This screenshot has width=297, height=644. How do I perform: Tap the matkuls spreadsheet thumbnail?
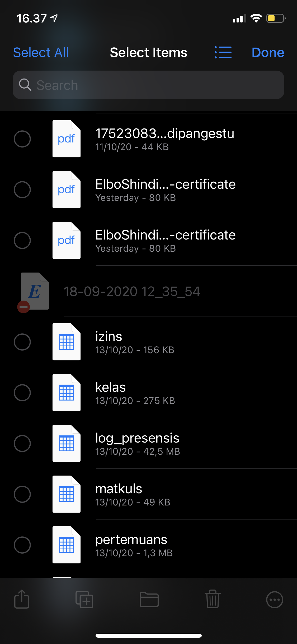click(66, 494)
